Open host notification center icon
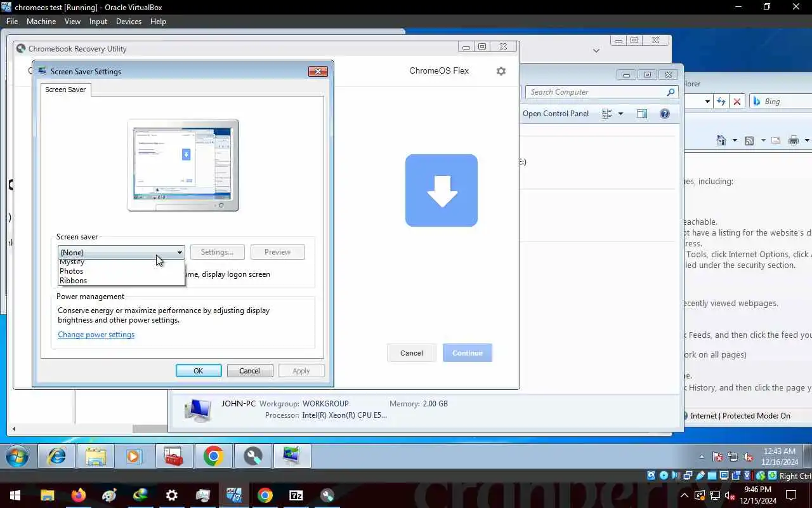This screenshot has height=508, width=812. (791, 495)
